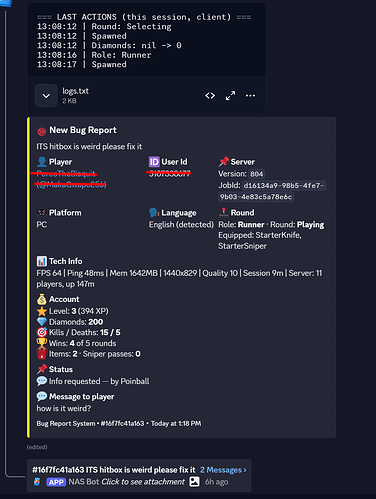
Task: Expand logs.txt to full view
Action: 230,96
